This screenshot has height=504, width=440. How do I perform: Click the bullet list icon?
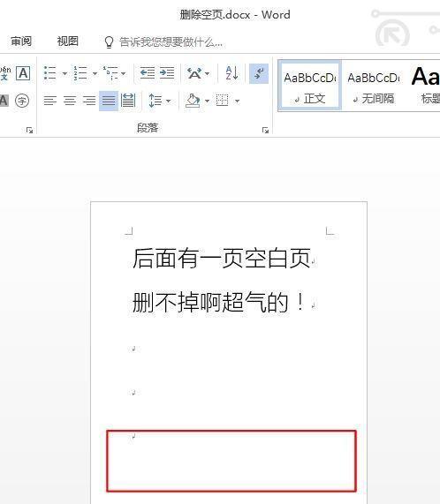[49, 73]
